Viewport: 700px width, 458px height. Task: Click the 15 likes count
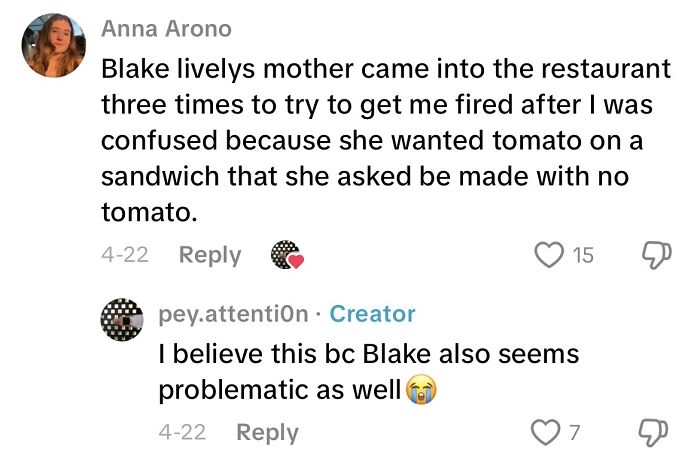click(582, 256)
